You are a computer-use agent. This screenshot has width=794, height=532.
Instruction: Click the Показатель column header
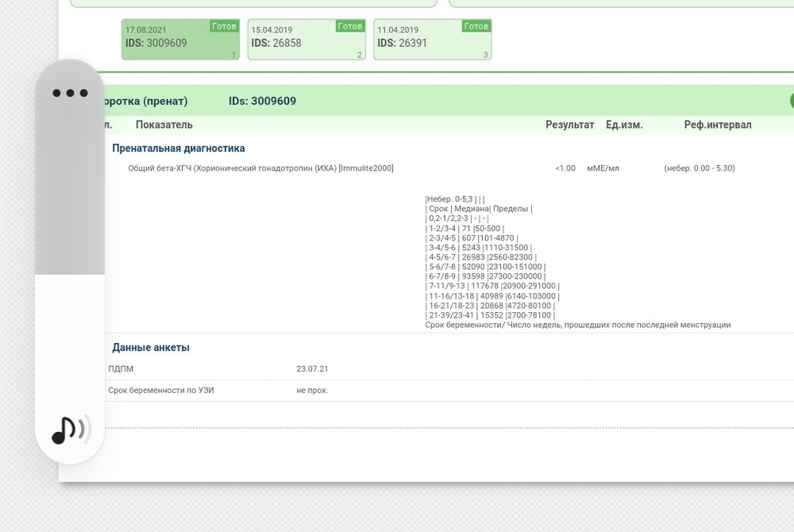pos(164,125)
